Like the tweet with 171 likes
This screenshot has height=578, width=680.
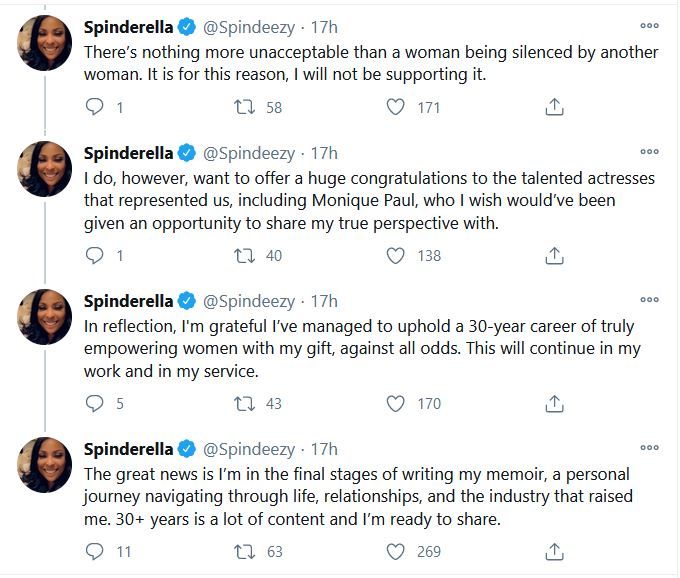coord(395,107)
